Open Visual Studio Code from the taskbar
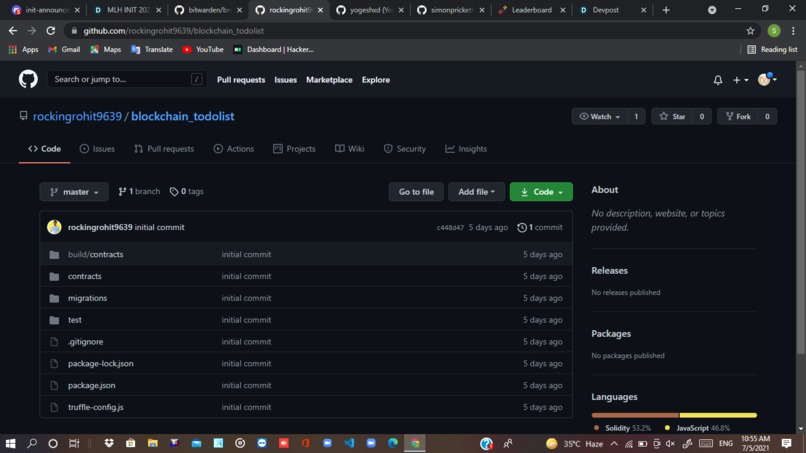 pos(349,443)
